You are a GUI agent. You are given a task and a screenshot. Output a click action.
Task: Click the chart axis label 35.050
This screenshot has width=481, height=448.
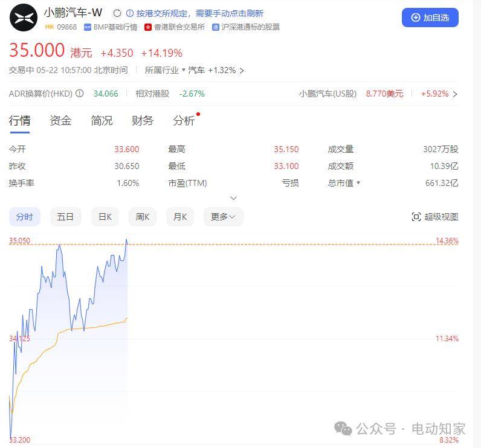[x=19, y=240]
